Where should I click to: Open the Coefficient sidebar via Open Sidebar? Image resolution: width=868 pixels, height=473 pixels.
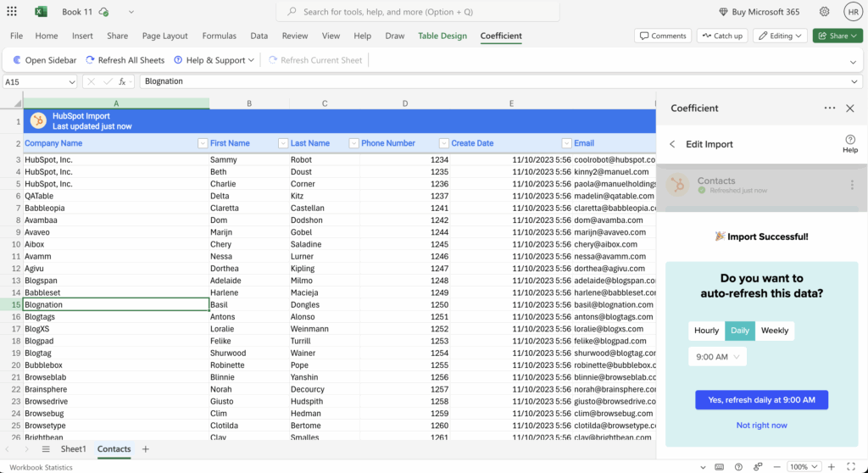click(x=44, y=60)
